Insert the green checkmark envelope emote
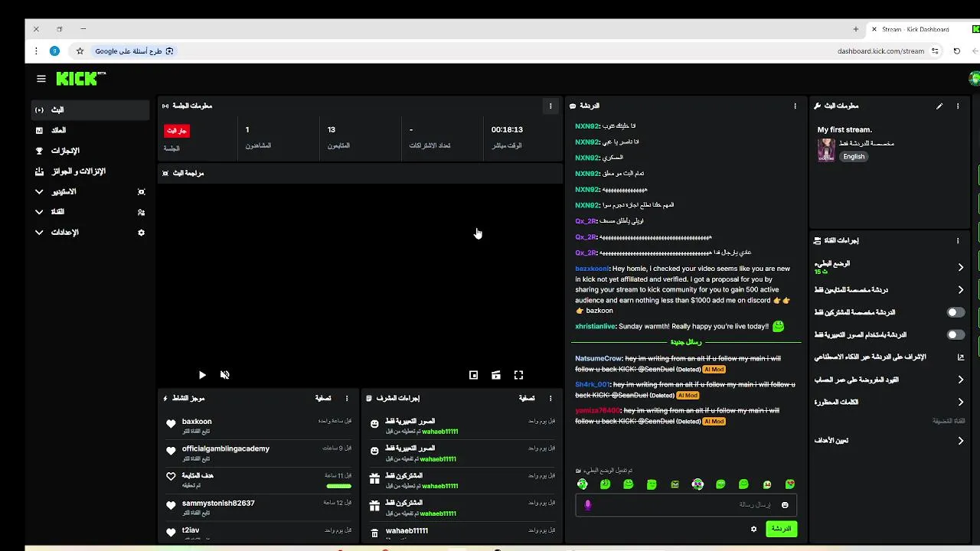 (675, 484)
